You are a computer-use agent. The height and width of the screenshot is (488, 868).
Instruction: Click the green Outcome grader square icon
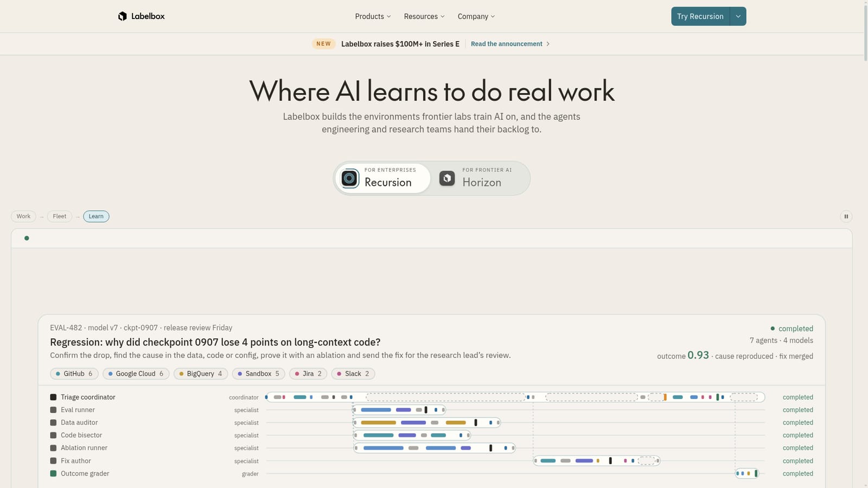click(x=53, y=473)
